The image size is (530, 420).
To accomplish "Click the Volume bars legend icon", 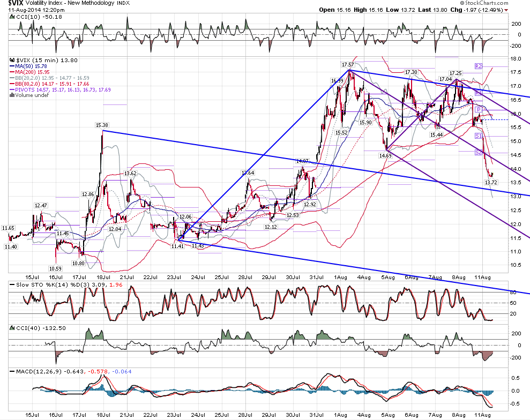I will (x=12, y=95).
